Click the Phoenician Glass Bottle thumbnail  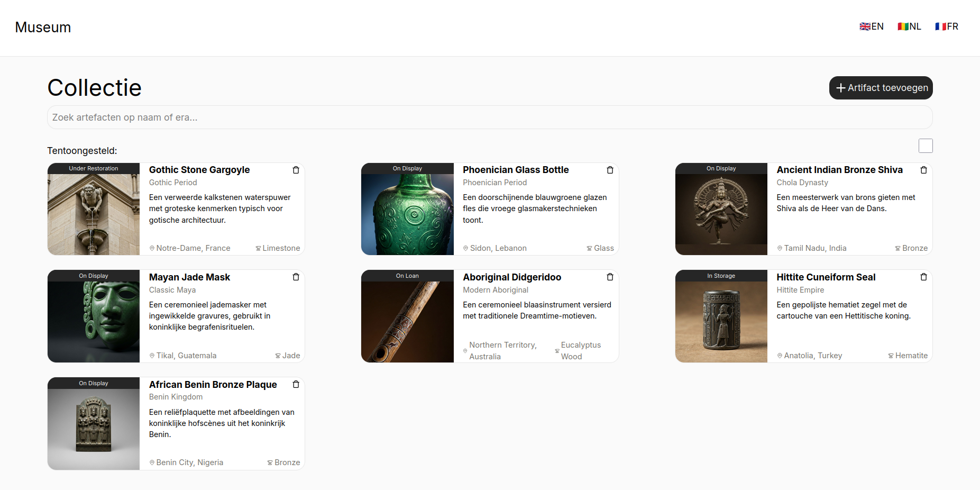tap(407, 214)
